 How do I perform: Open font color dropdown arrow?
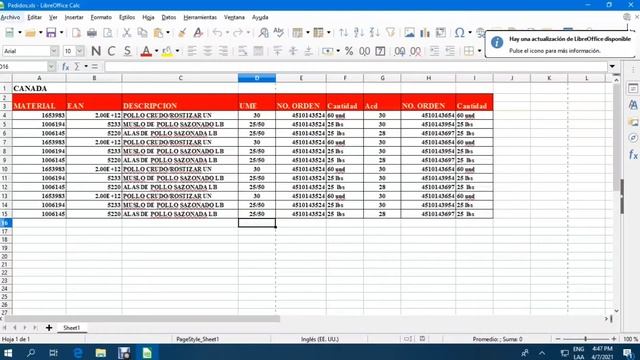(156, 51)
